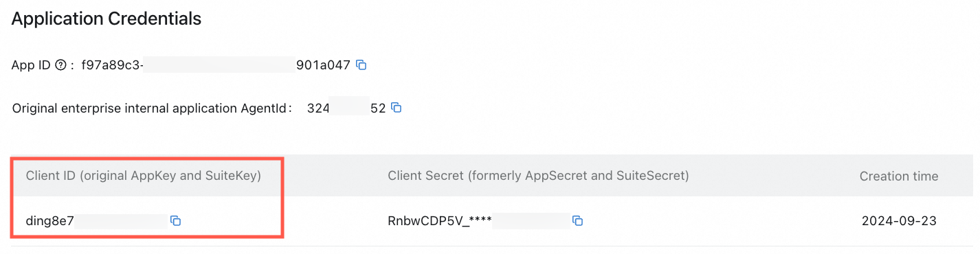
Task: Click the masked middle part of App ID
Action: [220, 65]
